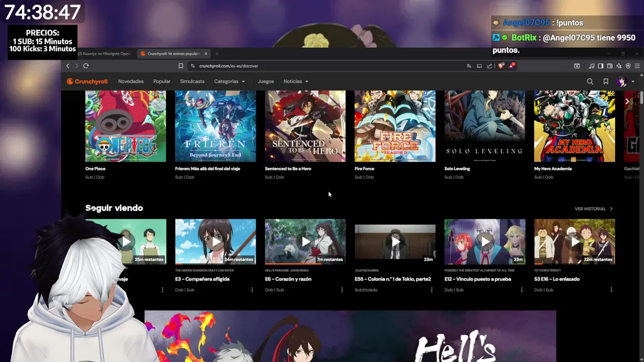Open the One Piece title link
The width and height of the screenshot is (644, 362).
pyautogui.click(x=95, y=169)
